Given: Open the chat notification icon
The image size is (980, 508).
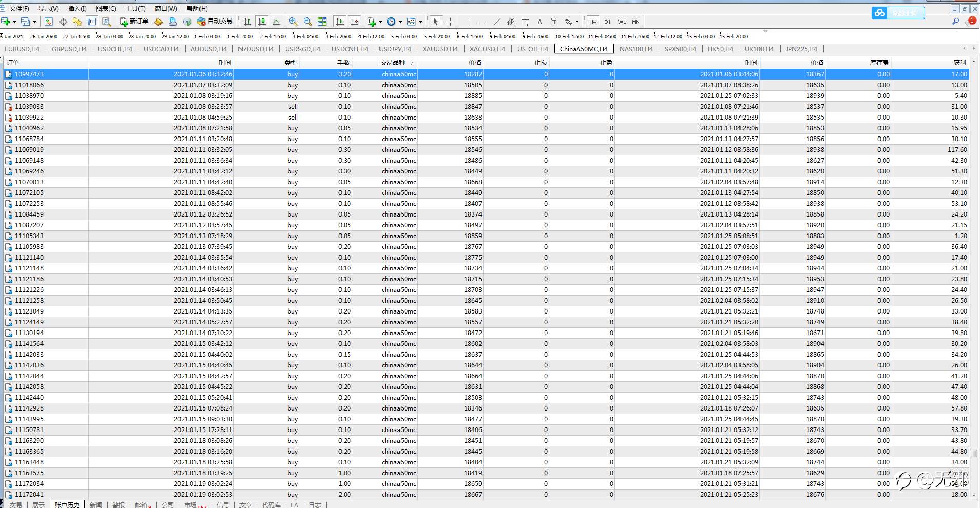Looking at the screenshot, I should pyautogui.click(x=971, y=22).
